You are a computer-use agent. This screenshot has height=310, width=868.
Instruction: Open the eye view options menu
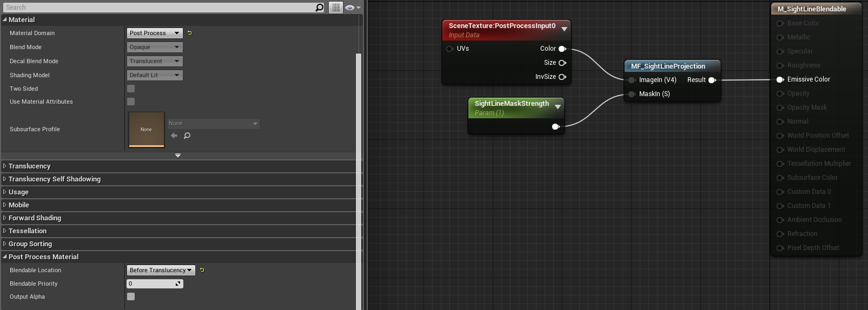click(x=353, y=8)
